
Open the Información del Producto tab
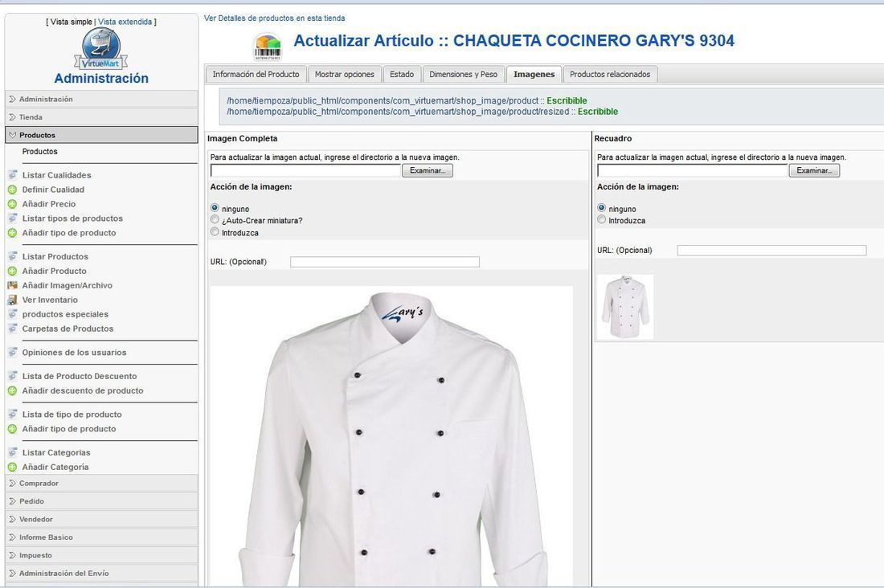256,75
